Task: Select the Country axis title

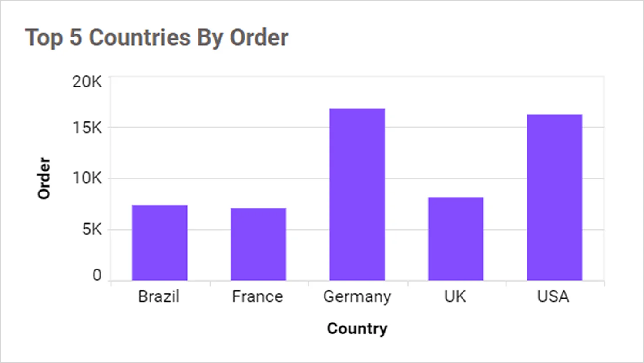Action: point(357,328)
